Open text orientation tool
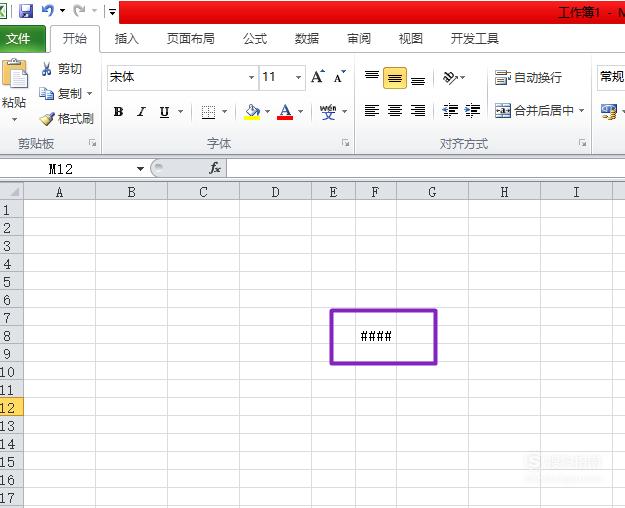Image resolution: width=625 pixels, height=508 pixels. [x=450, y=77]
